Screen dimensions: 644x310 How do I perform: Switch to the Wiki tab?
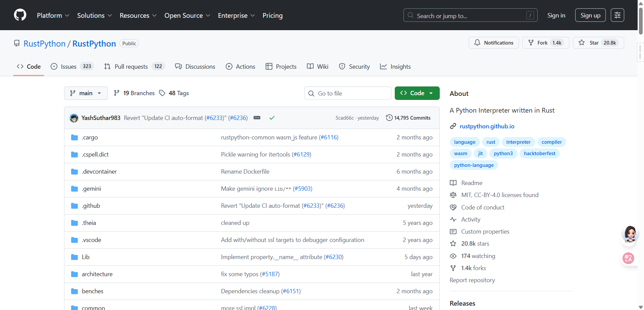coord(318,66)
